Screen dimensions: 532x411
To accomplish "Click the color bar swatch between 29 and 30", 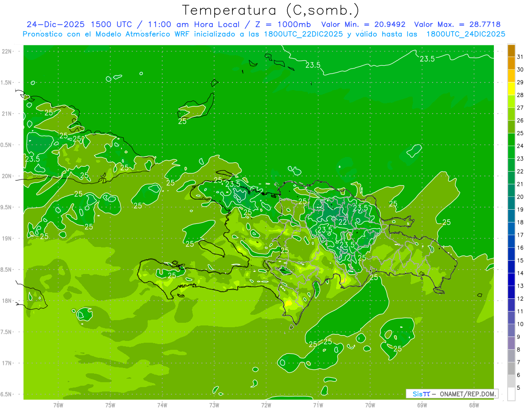I will pyautogui.click(x=511, y=76).
